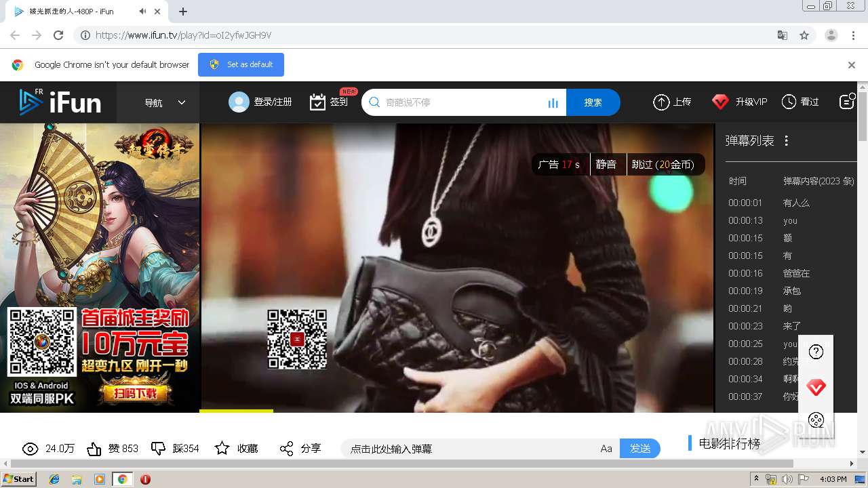The height and width of the screenshot is (488, 868).
Task: Click the 分享 share icon
Action: pyautogui.click(x=286, y=449)
